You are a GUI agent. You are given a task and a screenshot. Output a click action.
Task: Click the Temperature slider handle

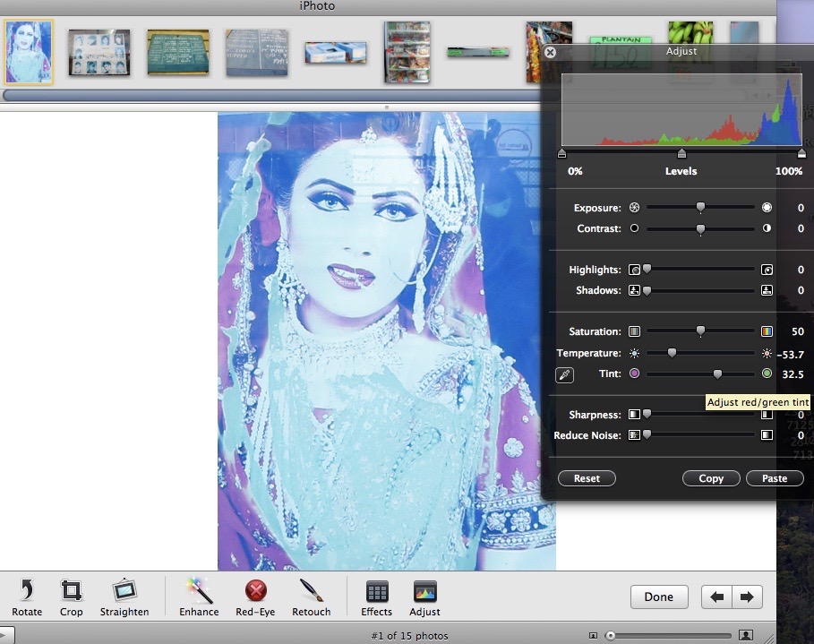pyautogui.click(x=672, y=354)
